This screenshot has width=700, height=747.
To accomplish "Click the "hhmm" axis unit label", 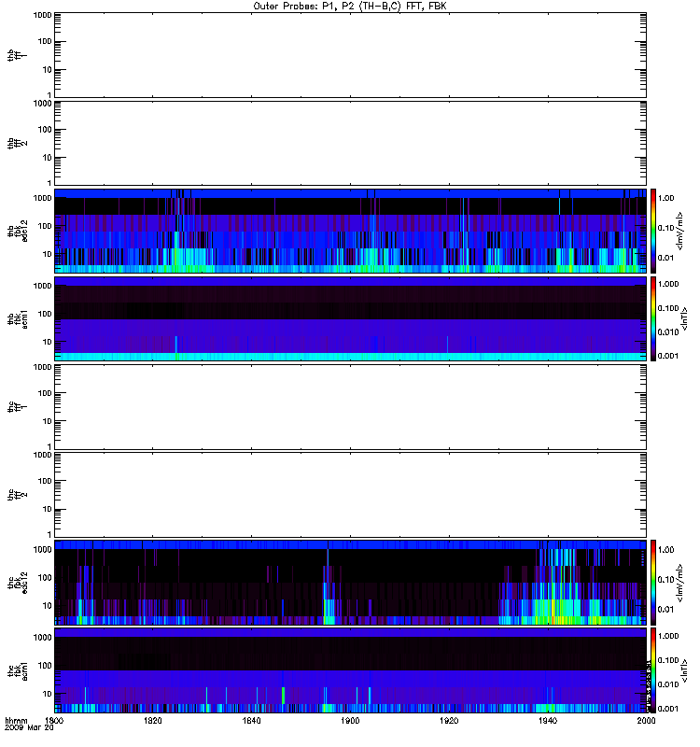I will pos(16,720).
